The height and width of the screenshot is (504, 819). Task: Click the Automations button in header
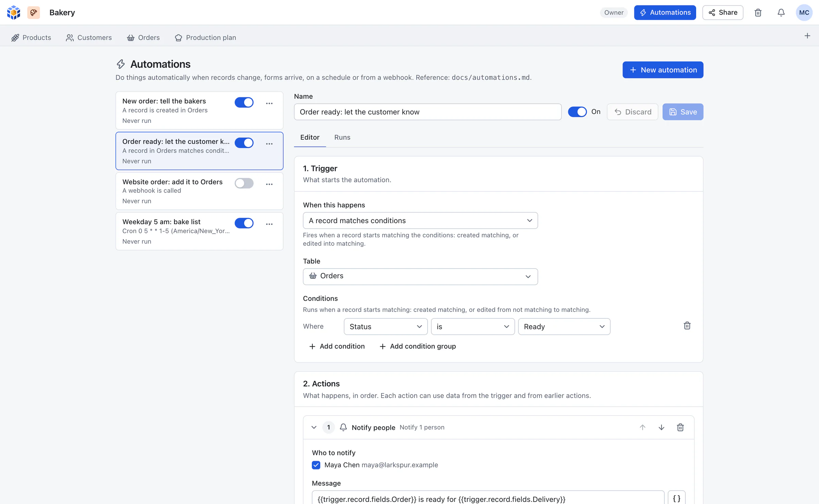click(665, 13)
